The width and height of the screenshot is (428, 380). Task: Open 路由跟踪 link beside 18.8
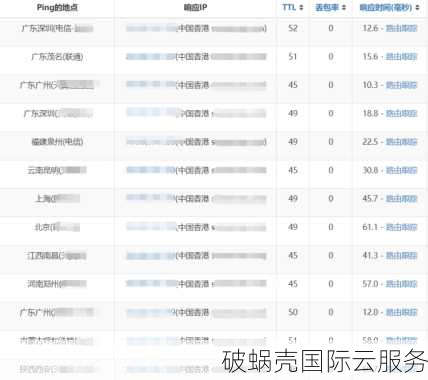[402, 113]
